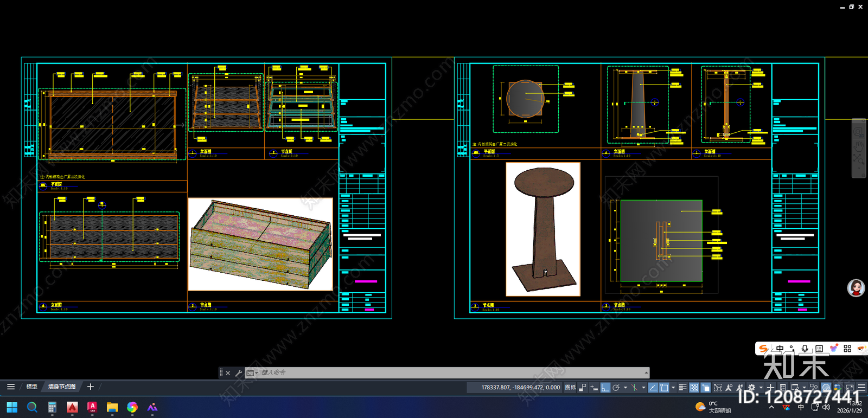
Task: Open workspace gear dropdown arrow
Action: pos(761,387)
